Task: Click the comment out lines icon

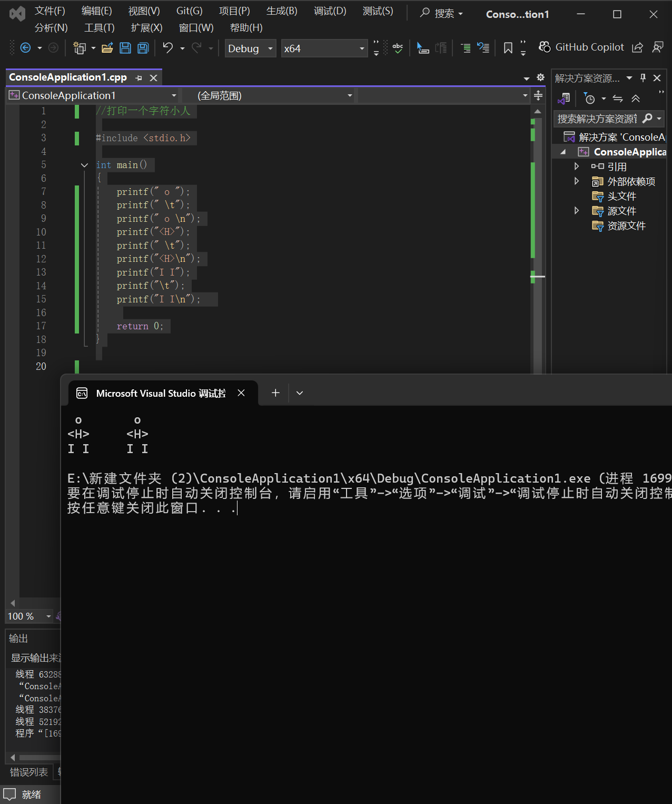Action: 423,48
